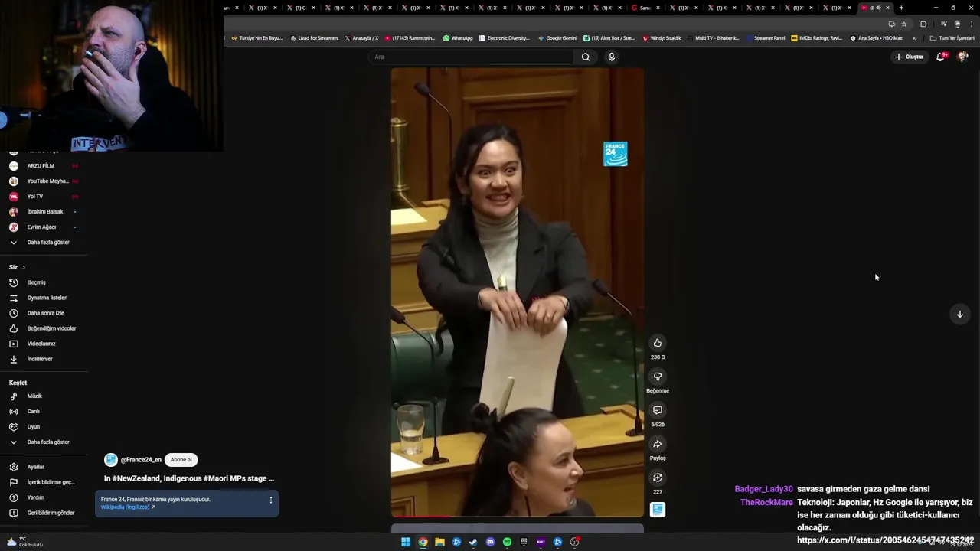The width and height of the screenshot is (980, 551).
Task: Open Epic Games from taskbar
Action: [x=524, y=542]
